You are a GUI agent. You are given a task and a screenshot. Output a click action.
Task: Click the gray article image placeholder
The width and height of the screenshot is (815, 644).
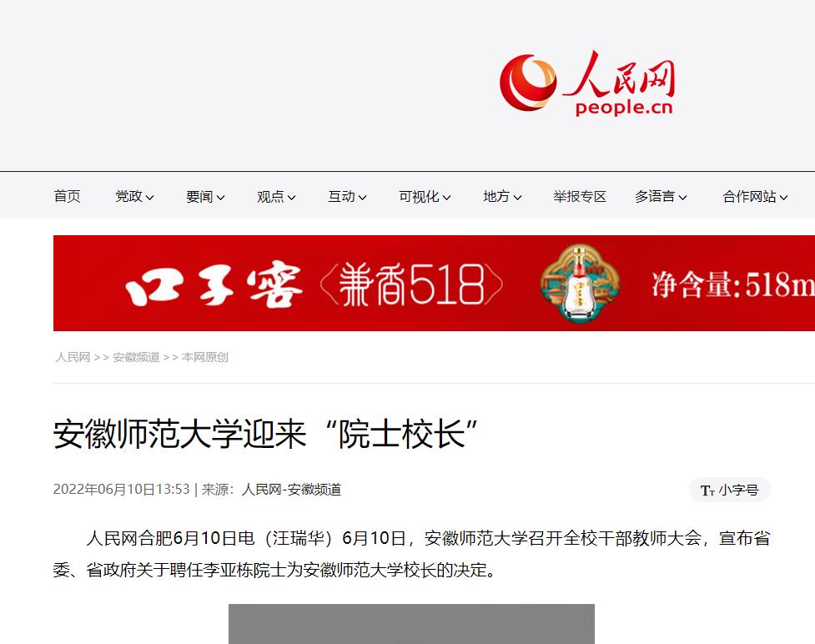(411, 624)
